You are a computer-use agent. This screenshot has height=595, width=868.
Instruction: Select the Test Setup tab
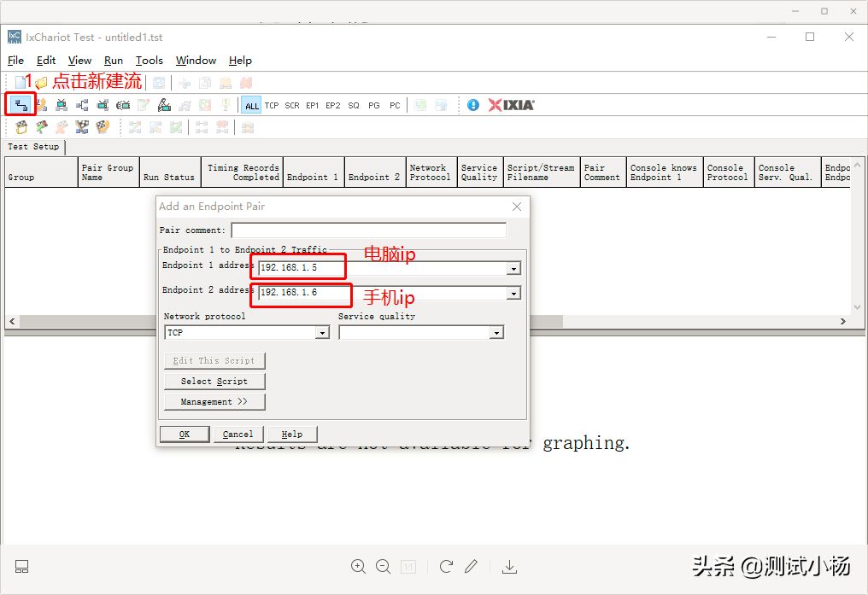pyautogui.click(x=33, y=147)
